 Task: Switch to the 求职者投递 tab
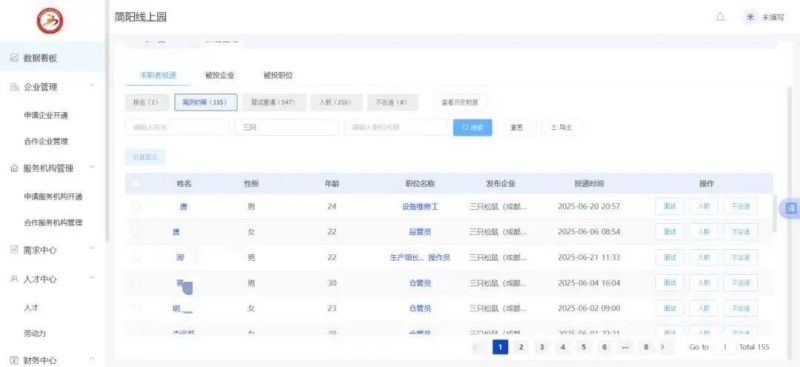(x=158, y=75)
